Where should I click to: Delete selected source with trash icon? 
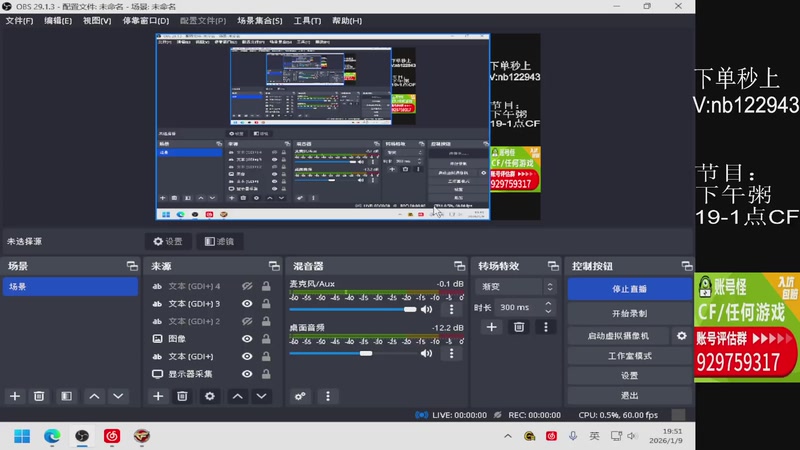182,396
